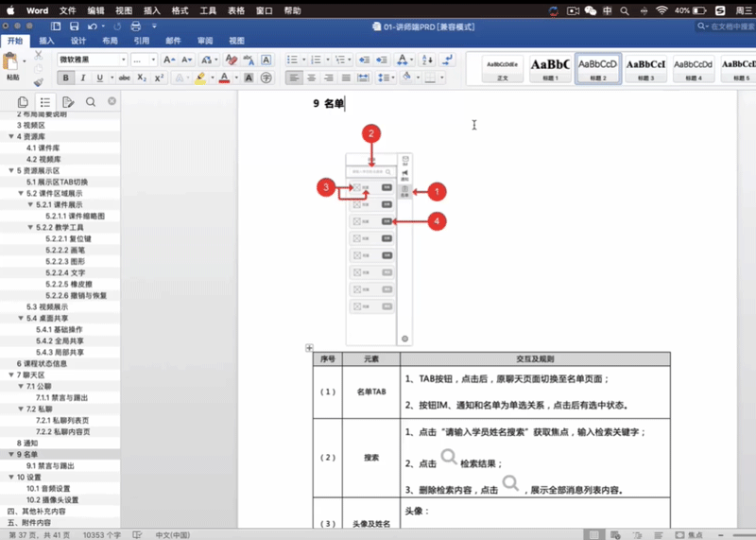
Task: Open the line spacing dropdown
Action: click(x=386, y=78)
